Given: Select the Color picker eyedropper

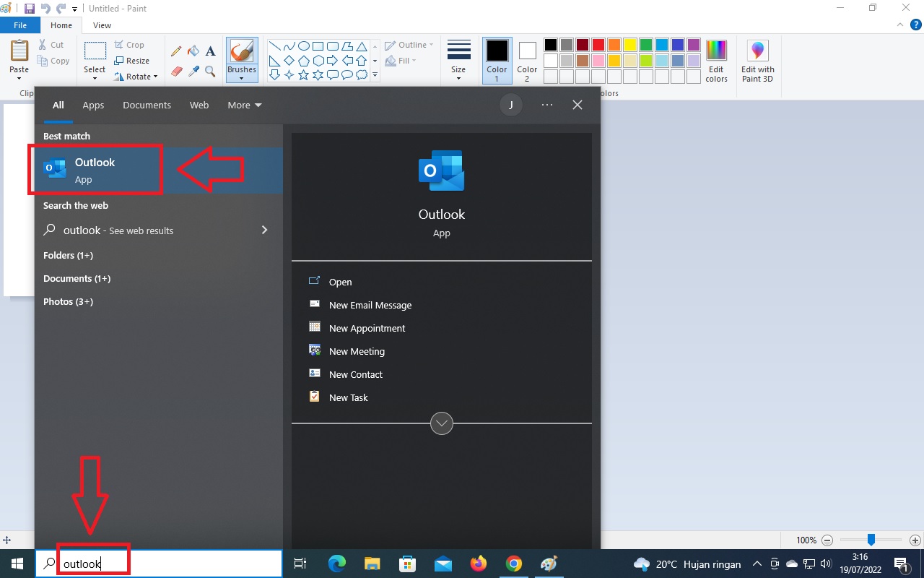Looking at the screenshot, I should click(193, 71).
